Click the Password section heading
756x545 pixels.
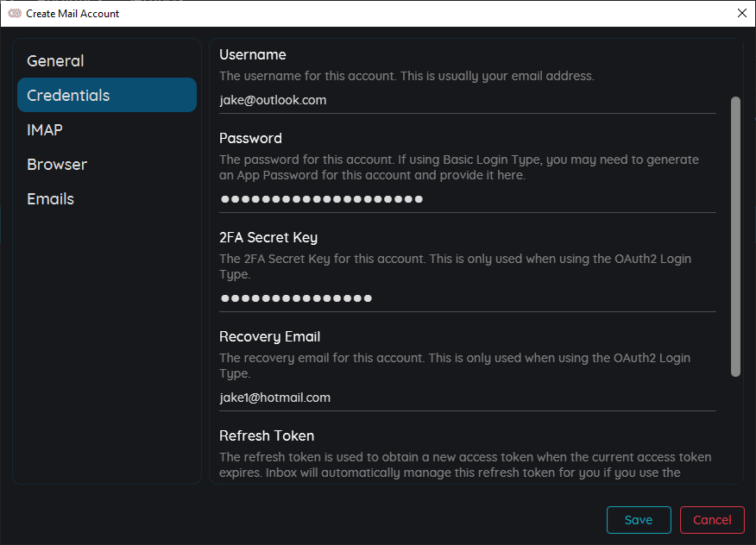[x=250, y=138]
